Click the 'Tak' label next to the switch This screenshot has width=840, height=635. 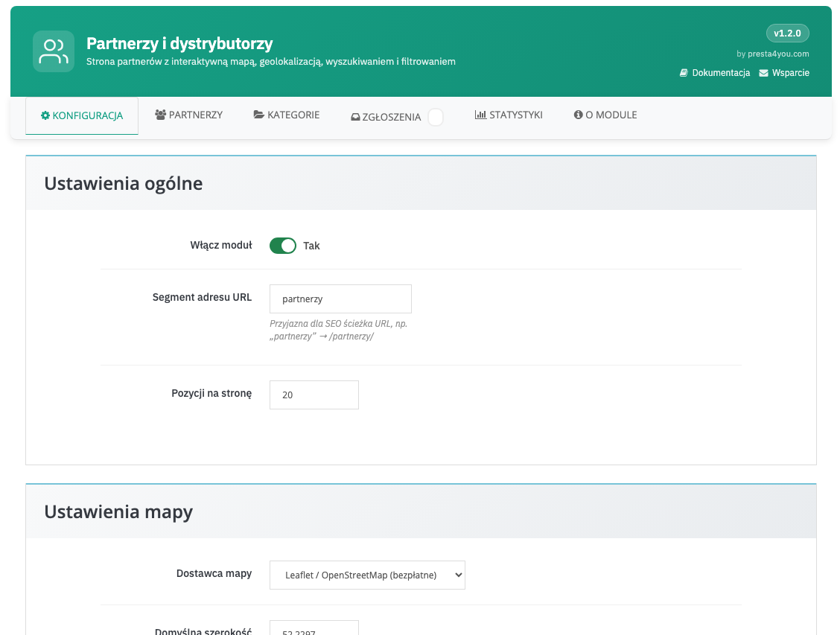pos(311,246)
